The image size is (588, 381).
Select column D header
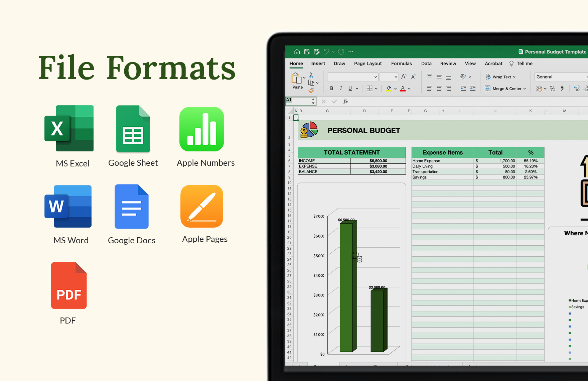tap(364, 111)
